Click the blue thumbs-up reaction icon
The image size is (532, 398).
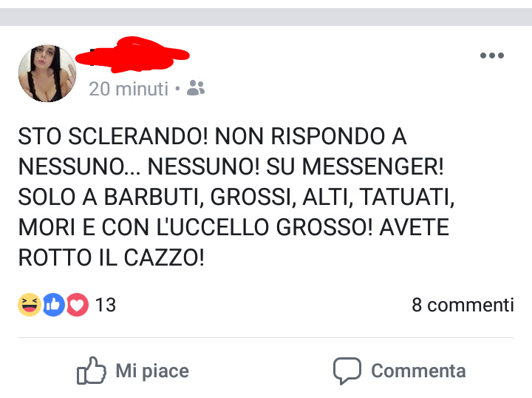click(x=54, y=305)
